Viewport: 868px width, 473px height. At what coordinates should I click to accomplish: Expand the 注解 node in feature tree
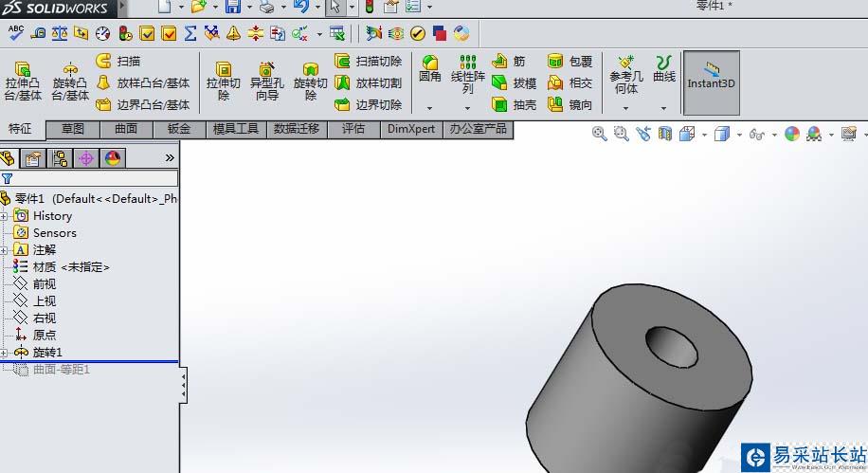coord(4,250)
